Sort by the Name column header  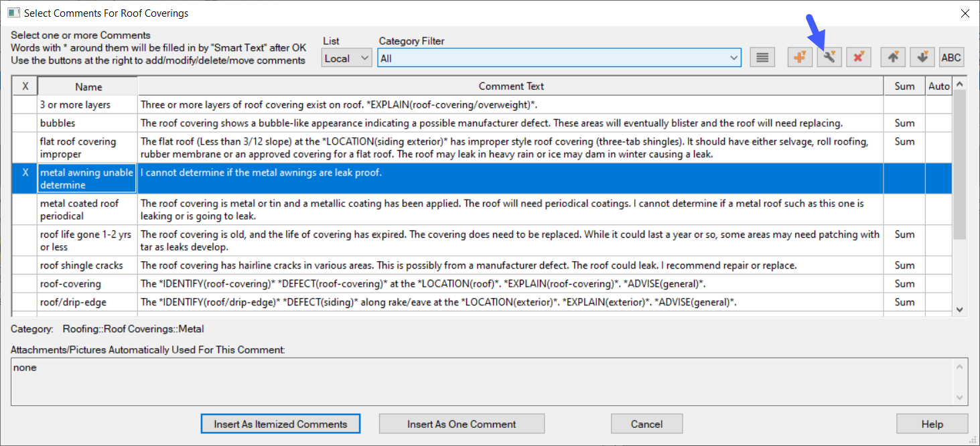pyautogui.click(x=88, y=86)
